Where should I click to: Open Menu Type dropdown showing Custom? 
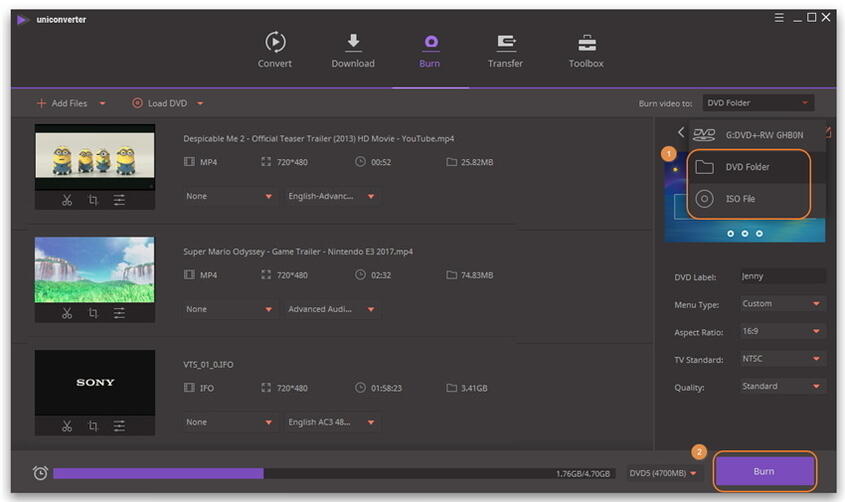point(782,304)
